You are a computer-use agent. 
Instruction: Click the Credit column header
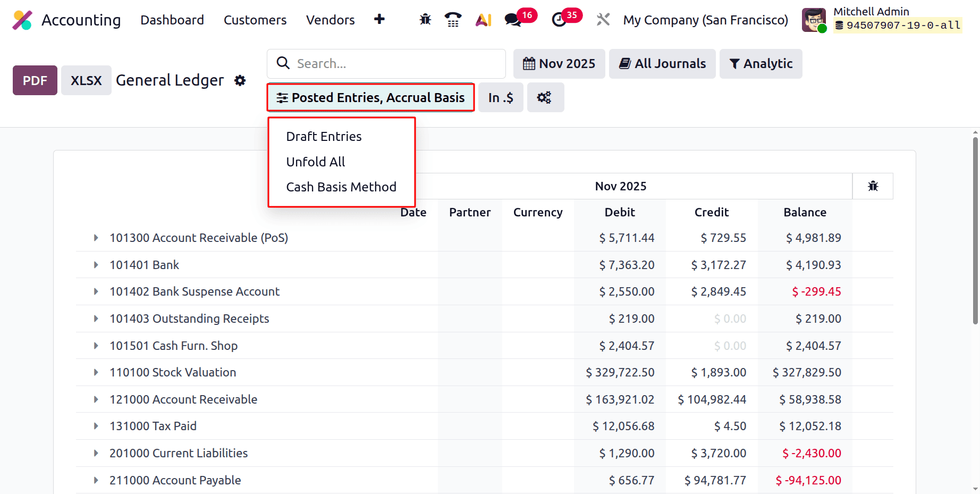pyautogui.click(x=712, y=212)
